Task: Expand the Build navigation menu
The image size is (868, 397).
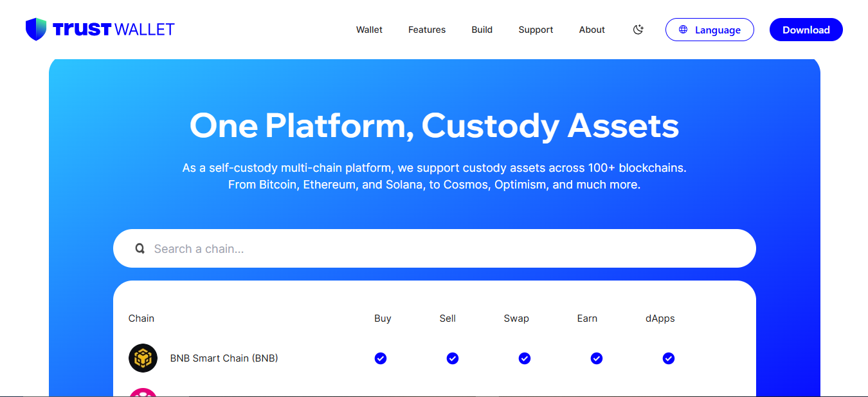Action: (x=482, y=30)
